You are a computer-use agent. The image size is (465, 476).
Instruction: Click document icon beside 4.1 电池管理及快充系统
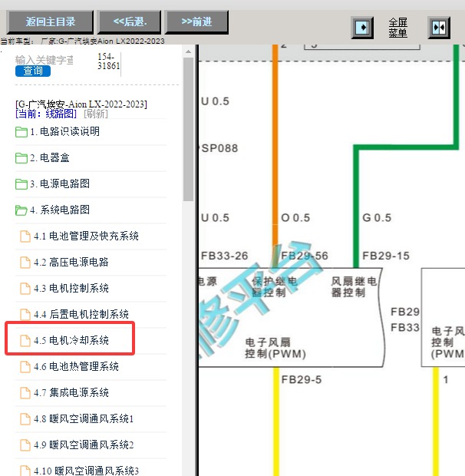(x=25, y=236)
